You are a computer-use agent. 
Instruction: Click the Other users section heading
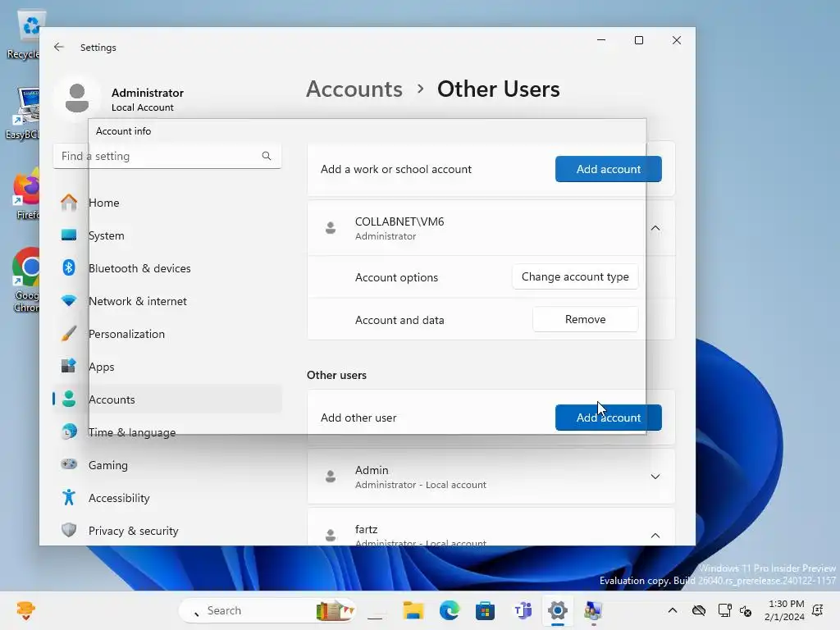[336, 375]
